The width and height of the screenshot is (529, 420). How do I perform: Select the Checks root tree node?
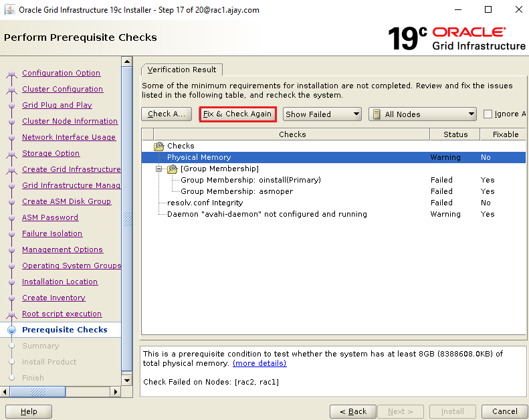[x=181, y=146]
